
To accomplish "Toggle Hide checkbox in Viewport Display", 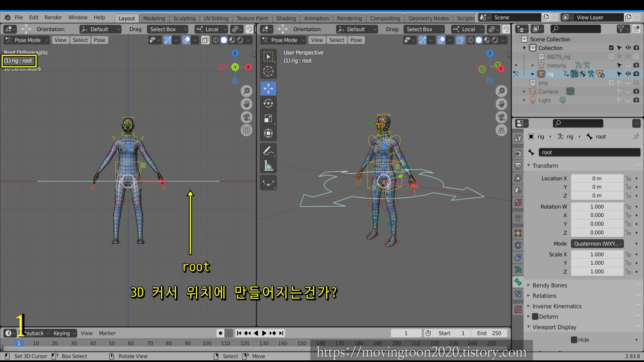I will tap(574, 340).
